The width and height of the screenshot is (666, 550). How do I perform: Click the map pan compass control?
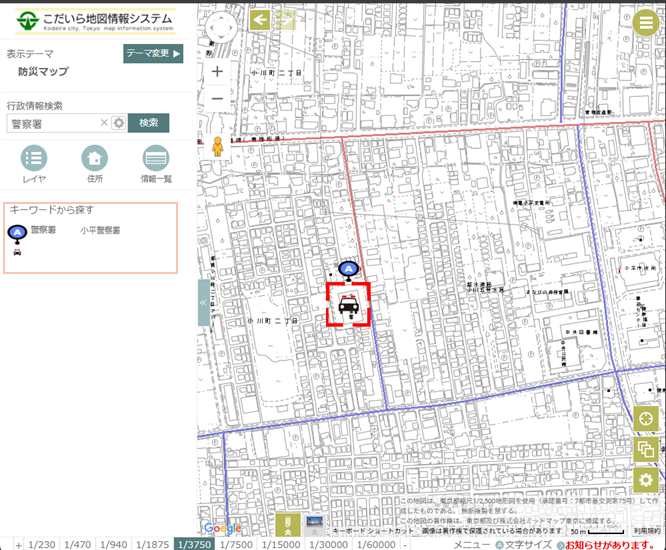point(221,28)
